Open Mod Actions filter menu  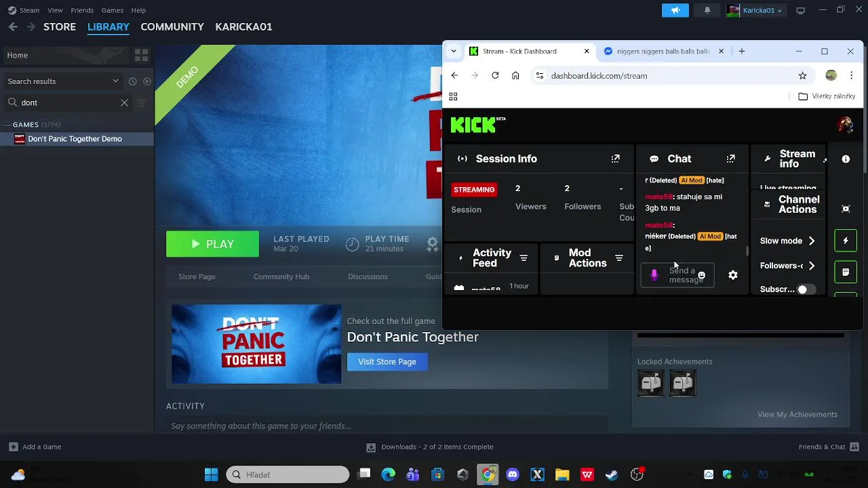pos(618,258)
